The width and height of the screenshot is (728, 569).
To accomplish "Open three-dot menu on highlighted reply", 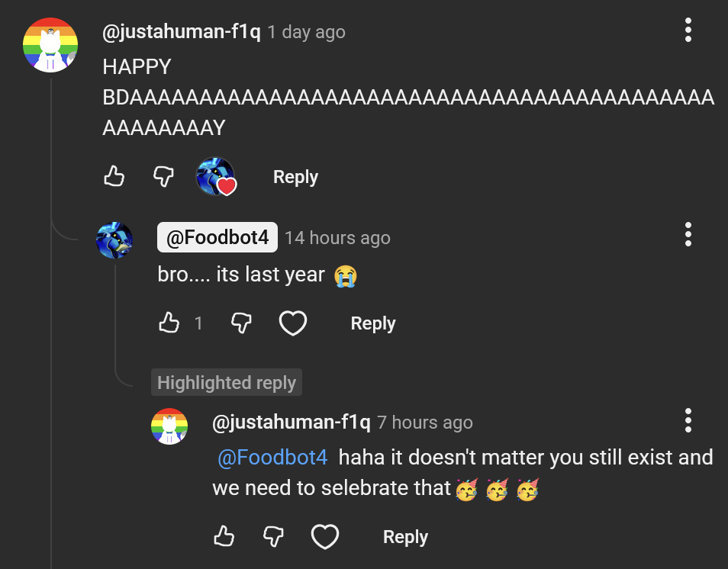I will click(x=688, y=420).
